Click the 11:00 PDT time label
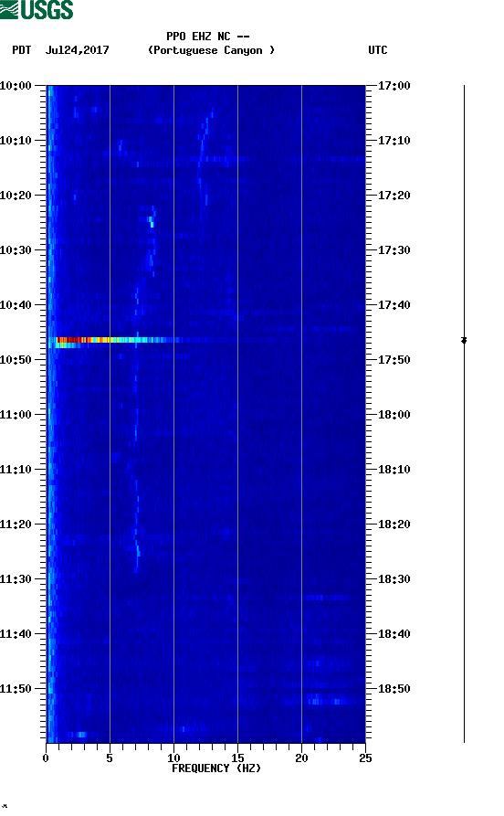 [16, 414]
